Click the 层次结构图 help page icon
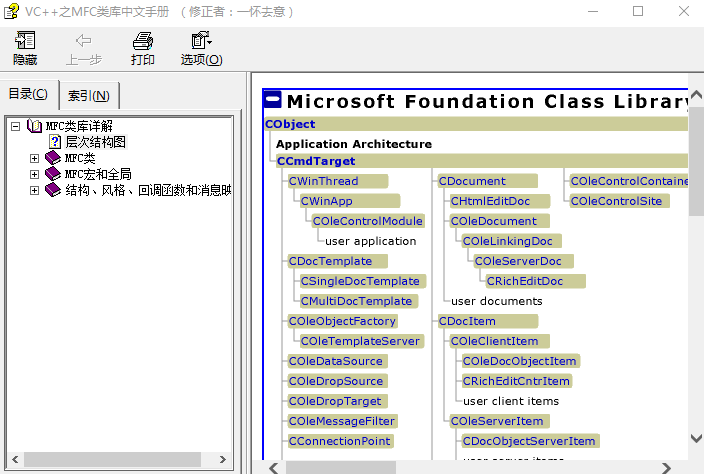 [x=55, y=142]
